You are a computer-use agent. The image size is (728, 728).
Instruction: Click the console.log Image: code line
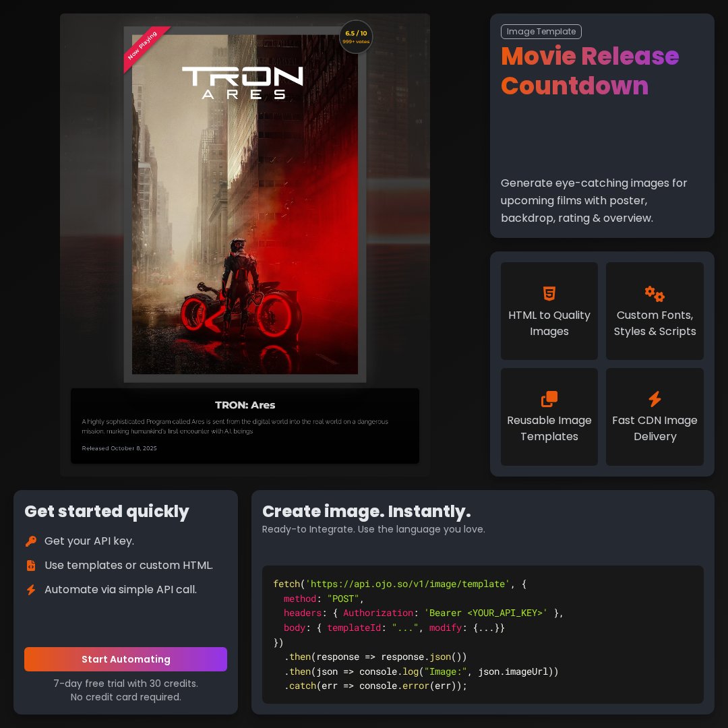(421, 671)
